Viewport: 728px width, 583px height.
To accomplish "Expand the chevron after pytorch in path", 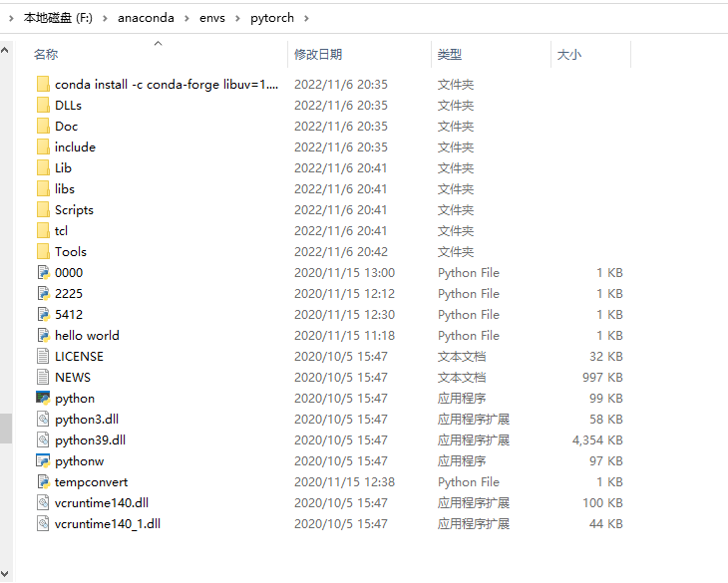I will [x=306, y=19].
